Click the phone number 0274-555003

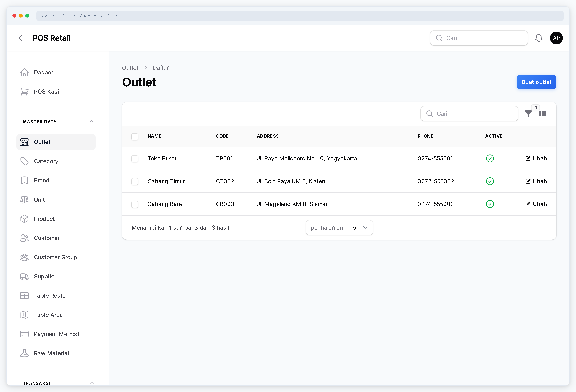coord(435,204)
